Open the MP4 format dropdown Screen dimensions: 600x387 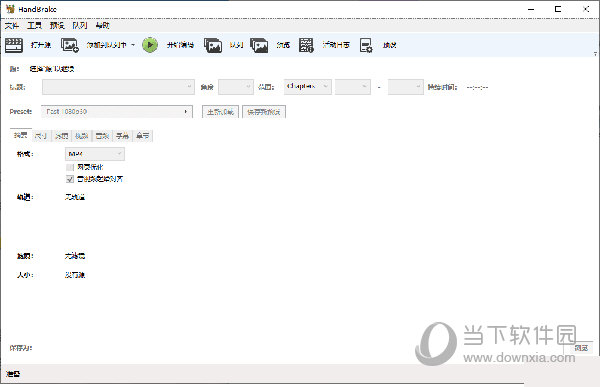tap(95, 154)
